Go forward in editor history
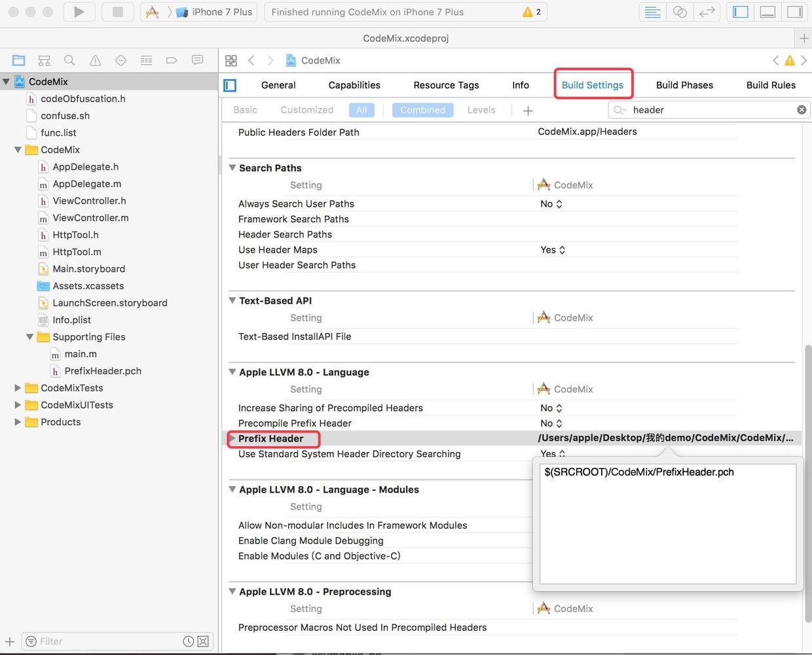812x655 pixels. click(x=270, y=60)
